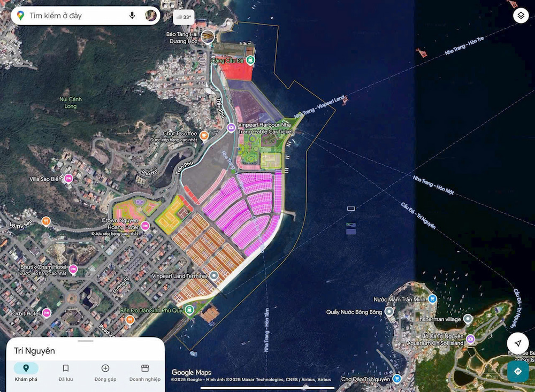Select the Bảo Tàng Hải Dương Học thumbnail

(x=208, y=36)
